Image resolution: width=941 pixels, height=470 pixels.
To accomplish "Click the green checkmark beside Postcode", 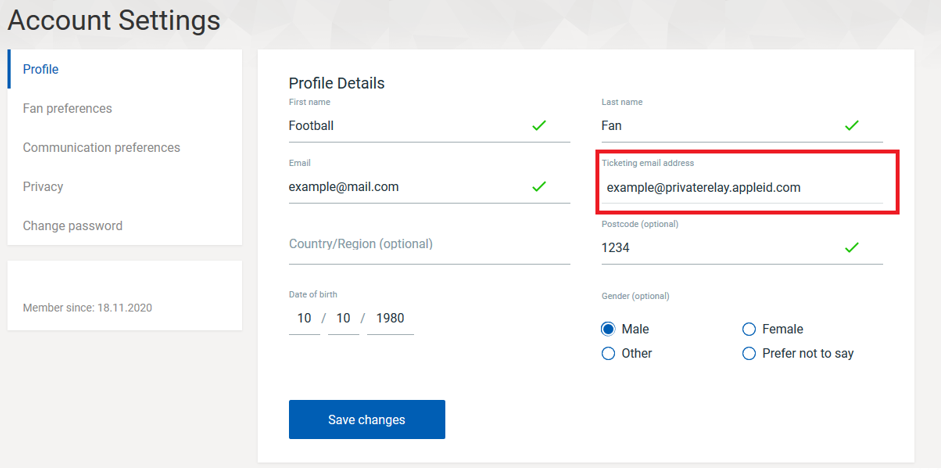I will [852, 247].
